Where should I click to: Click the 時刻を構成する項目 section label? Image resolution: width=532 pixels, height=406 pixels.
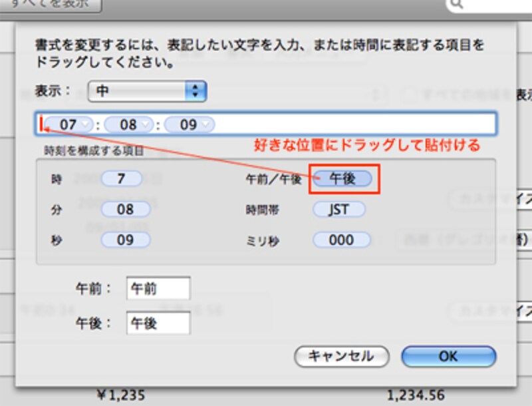(94, 150)
